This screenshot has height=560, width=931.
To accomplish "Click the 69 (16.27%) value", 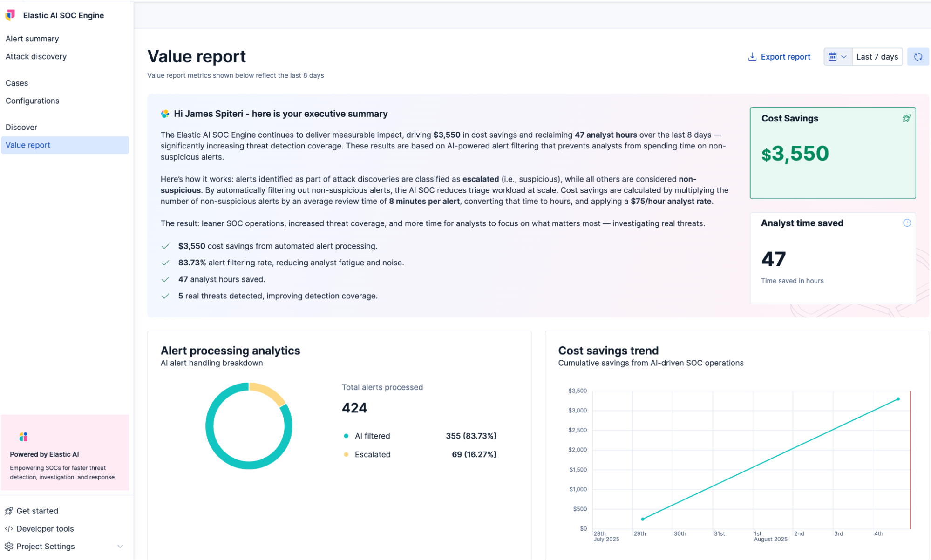I will [474, 454].
